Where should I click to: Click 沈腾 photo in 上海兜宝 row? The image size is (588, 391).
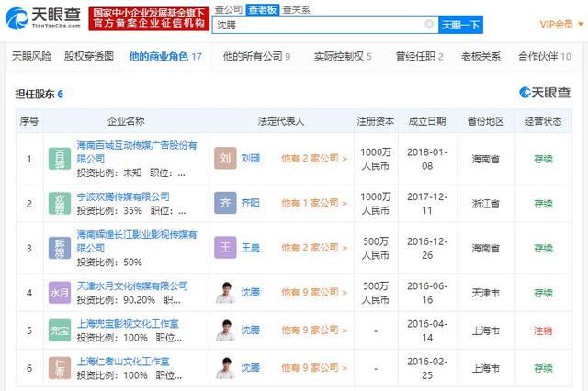[x=225, y=330]
